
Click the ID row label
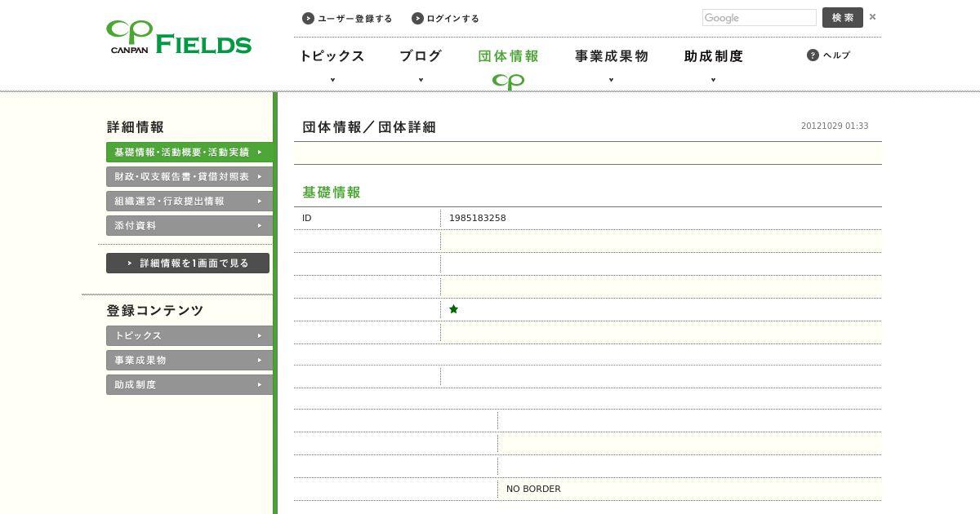click(x=307, y=218)
